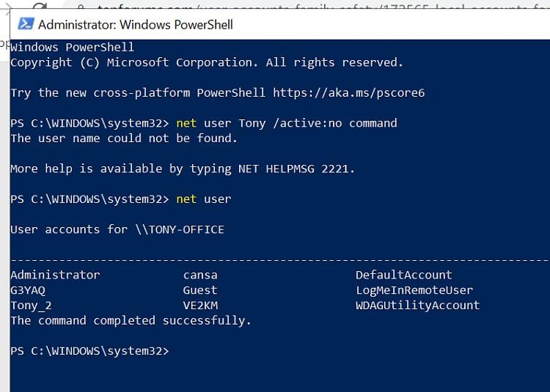550x392 pixels.
Task: Click the https://aka.ms/pscore6 link text
Action: pos(348,93)
